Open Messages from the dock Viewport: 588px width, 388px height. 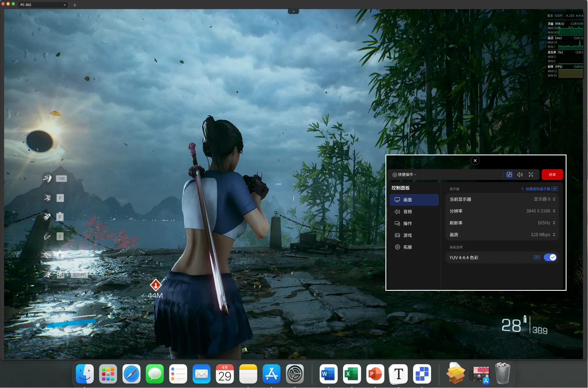(155, 374)
